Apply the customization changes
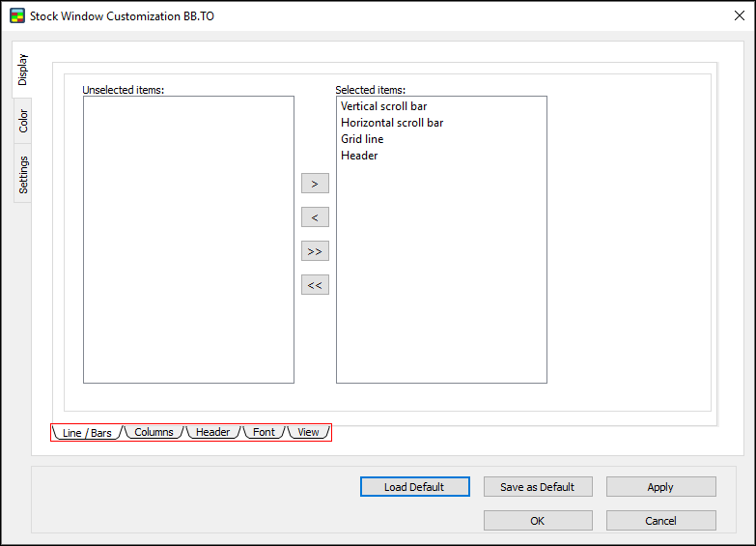 click(x=660, y=487)
